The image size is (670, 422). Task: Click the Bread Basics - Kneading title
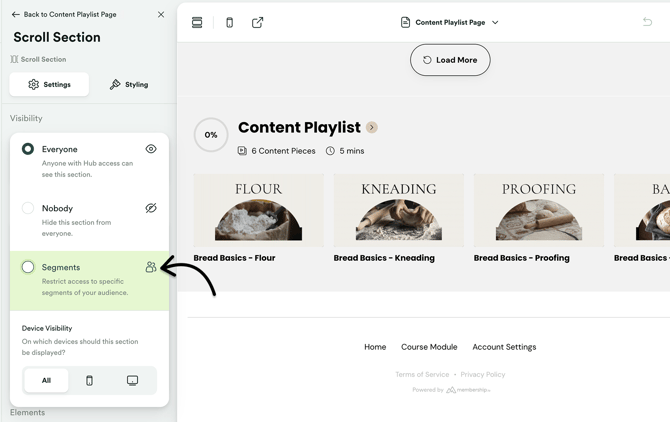384,258
